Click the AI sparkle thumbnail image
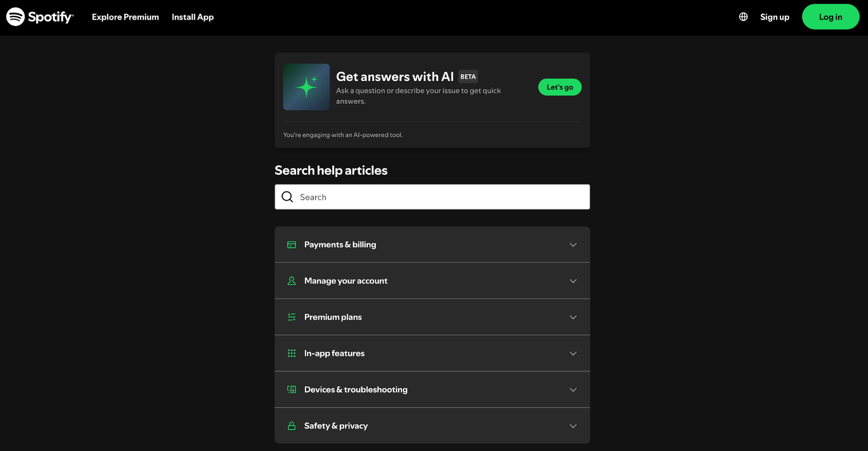The height and width of the screenshot is (451, 868). click(x=306, y=87)
